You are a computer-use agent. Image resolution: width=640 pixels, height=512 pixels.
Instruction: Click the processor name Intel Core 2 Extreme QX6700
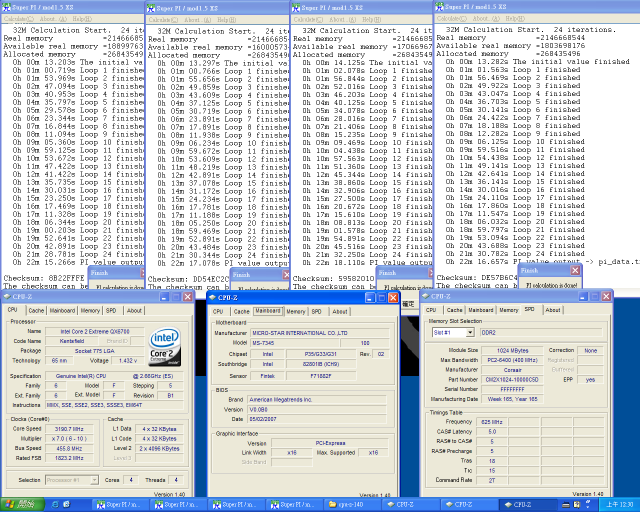click(x=95, y=332)
